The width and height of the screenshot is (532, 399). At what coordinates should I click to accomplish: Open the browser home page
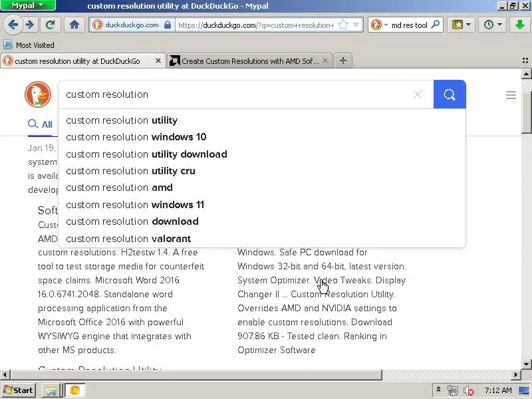click(74, 25)
